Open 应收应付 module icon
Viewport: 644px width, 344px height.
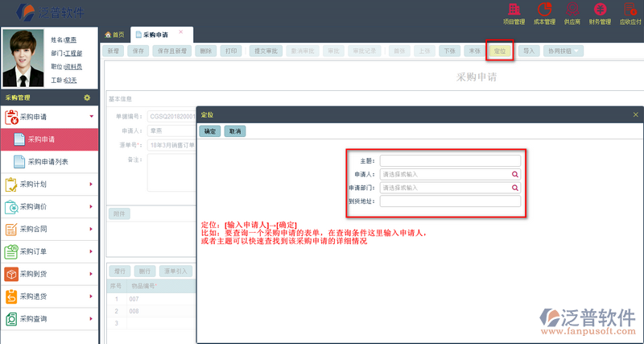point(630,10)
